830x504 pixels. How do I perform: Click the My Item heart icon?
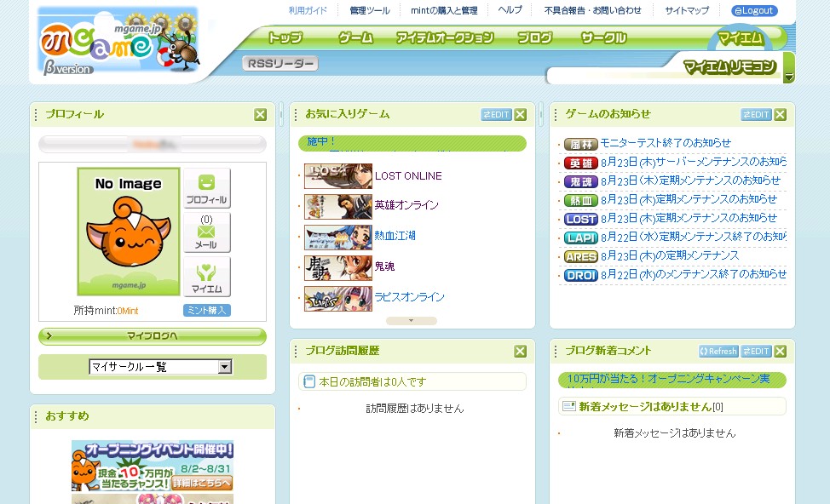tap(206, 277)
